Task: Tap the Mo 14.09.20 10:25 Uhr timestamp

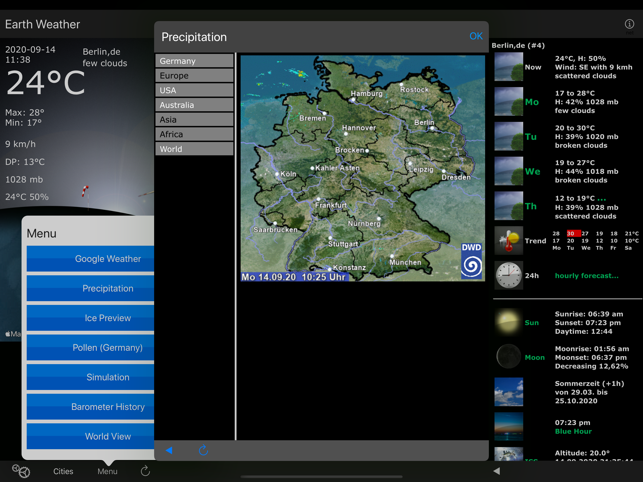Action: (294, 277)
